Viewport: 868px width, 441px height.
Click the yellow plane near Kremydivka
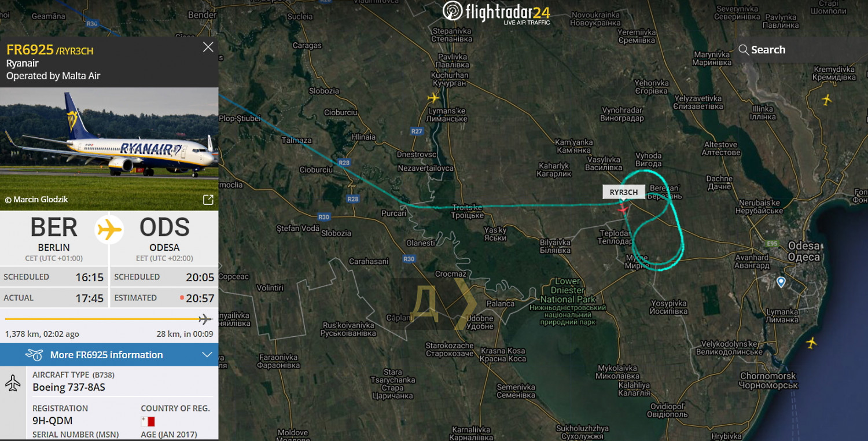[x=826, y=100]
